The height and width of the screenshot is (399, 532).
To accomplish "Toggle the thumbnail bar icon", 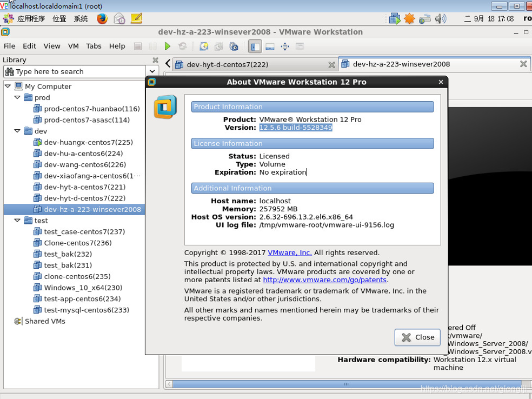I will pos(270,46).
